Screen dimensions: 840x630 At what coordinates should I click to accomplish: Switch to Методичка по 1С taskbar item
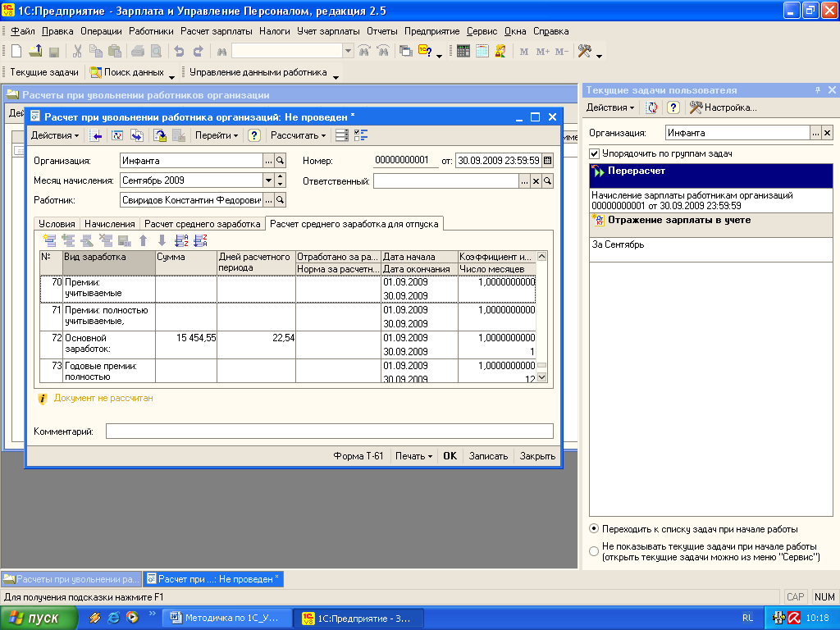point(227,618)
